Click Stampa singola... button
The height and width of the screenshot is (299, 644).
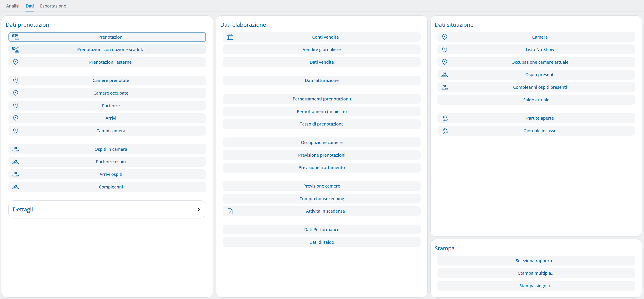click(x=536, y=286)
